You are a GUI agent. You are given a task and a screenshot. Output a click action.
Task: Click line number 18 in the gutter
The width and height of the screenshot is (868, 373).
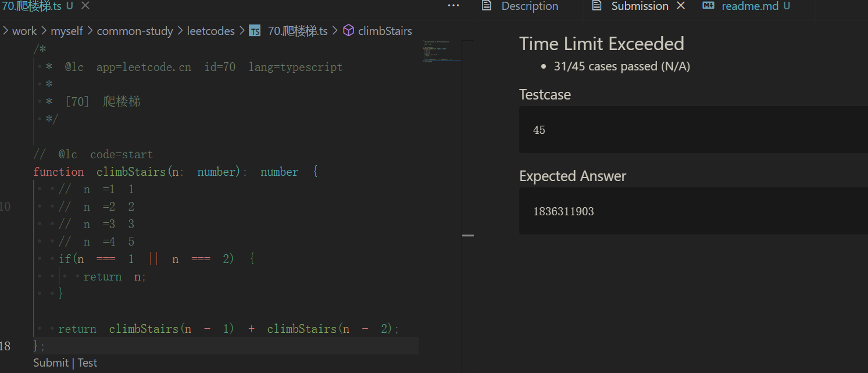click(x=5, y=346)
